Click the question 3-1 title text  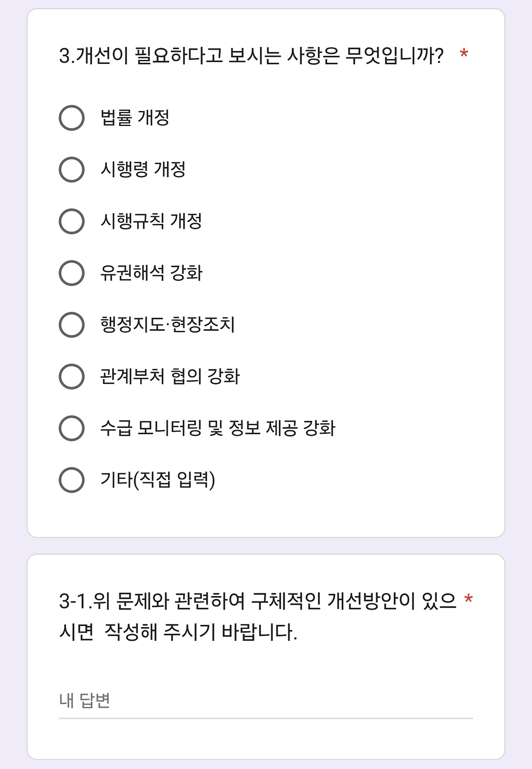(258, 616)
